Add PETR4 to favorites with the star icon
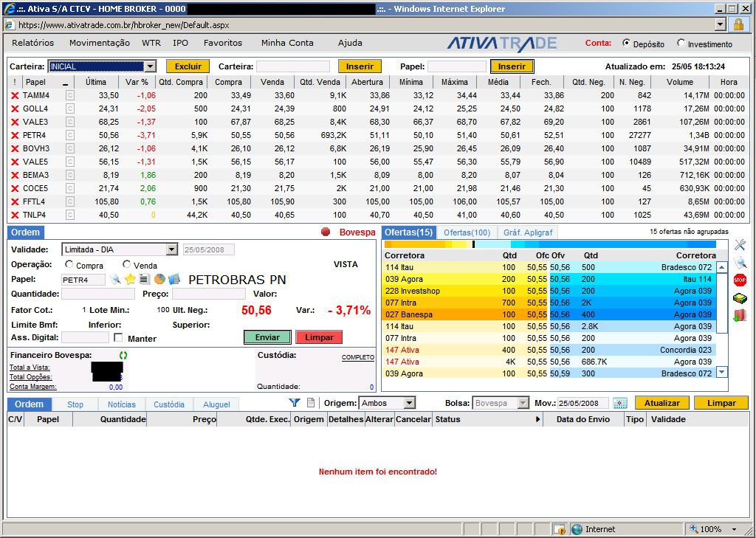The height and width of the screenshot is (538, 756). tap(130, 279)
